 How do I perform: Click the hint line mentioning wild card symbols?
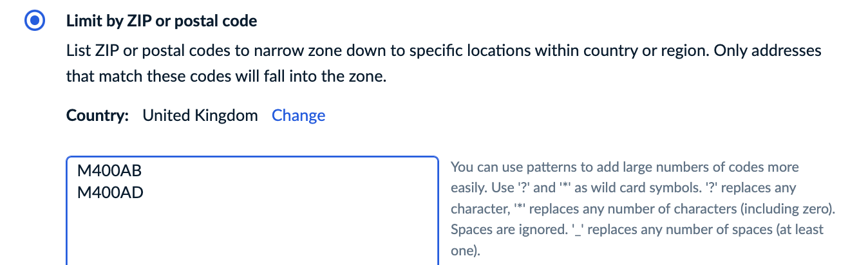pos(623,188)
